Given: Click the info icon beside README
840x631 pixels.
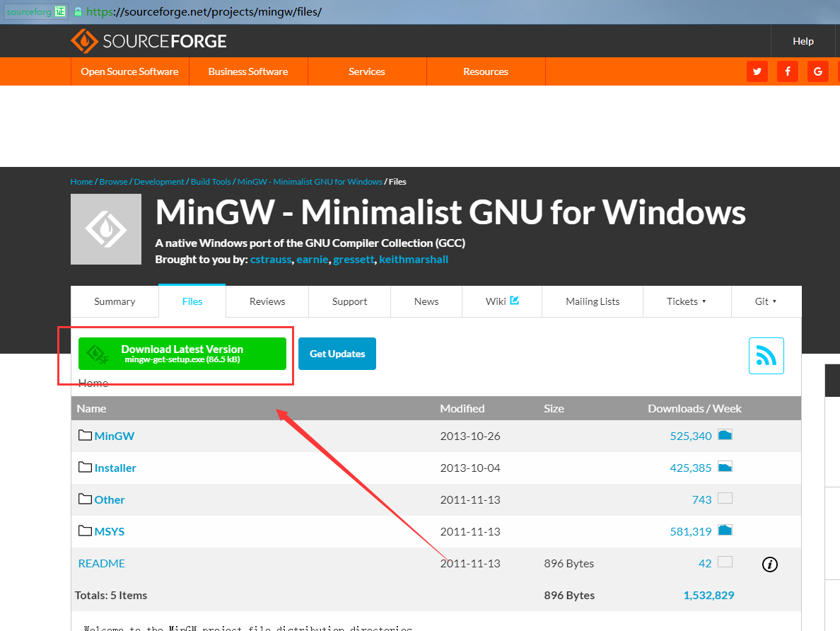Looking at the screenshot, I should pos(769,564).
